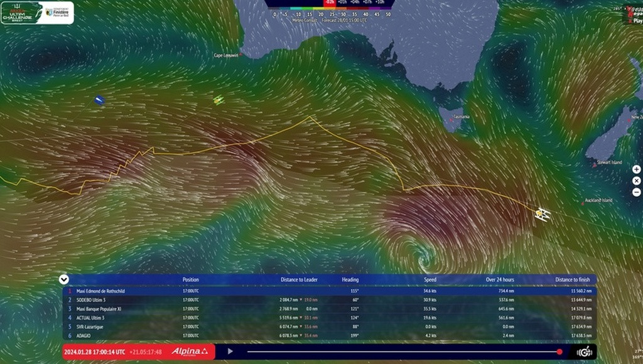Click the leading white trimaran marker

542,215
